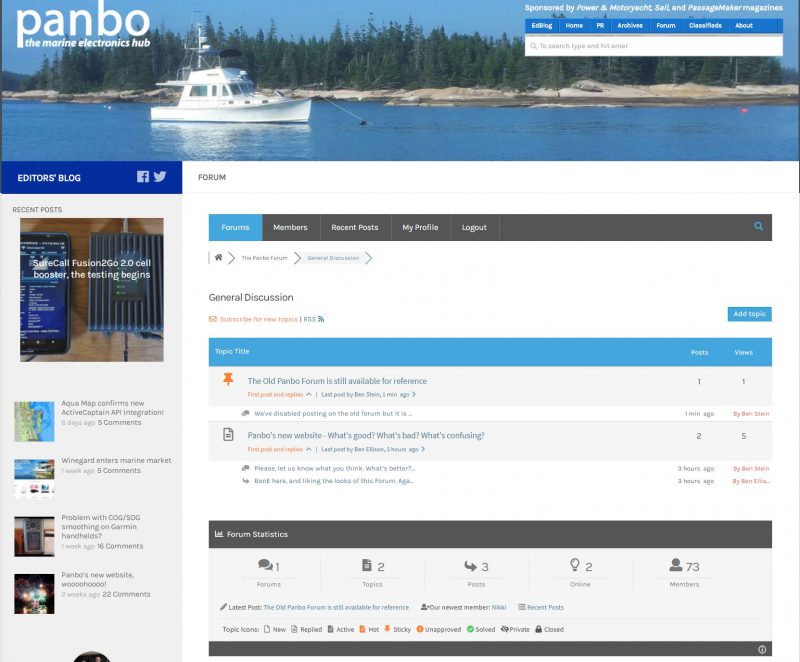This screenshot has height=662, width=800.
Task: Click in the site search field
Action: pyautogui.click(x=654, y=46)
